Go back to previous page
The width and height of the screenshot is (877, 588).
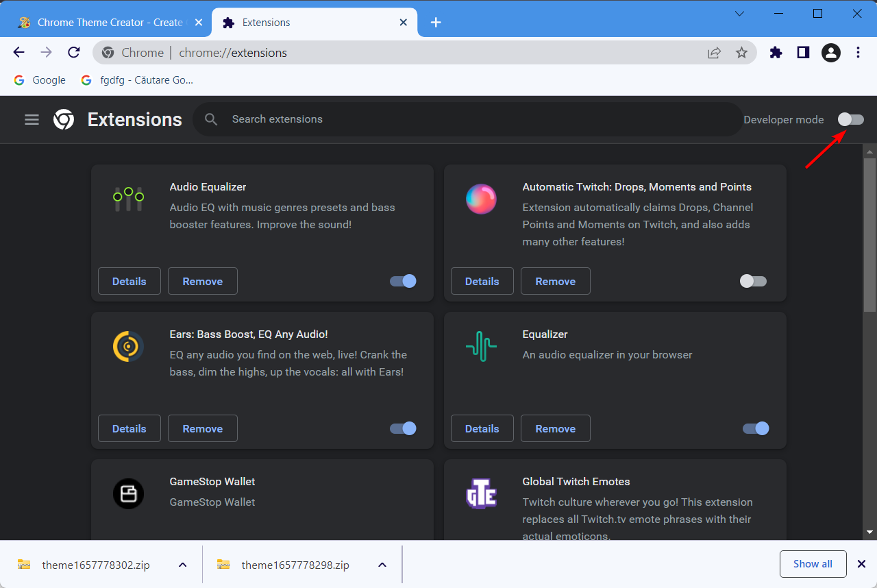coord(18,53)
